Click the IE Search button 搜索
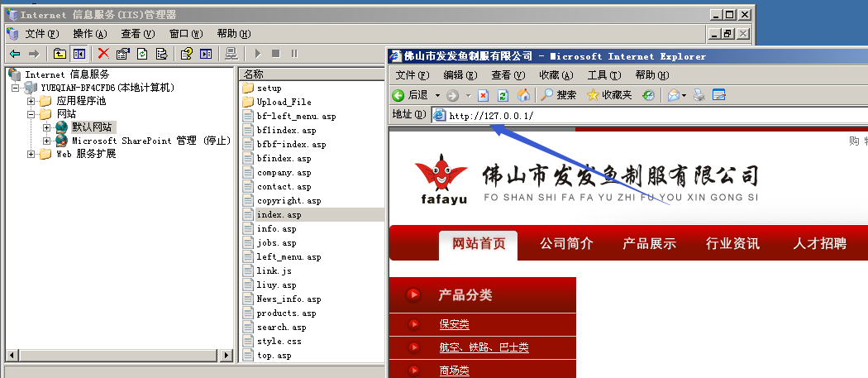 pyautogui.click(x=559, y=95)
